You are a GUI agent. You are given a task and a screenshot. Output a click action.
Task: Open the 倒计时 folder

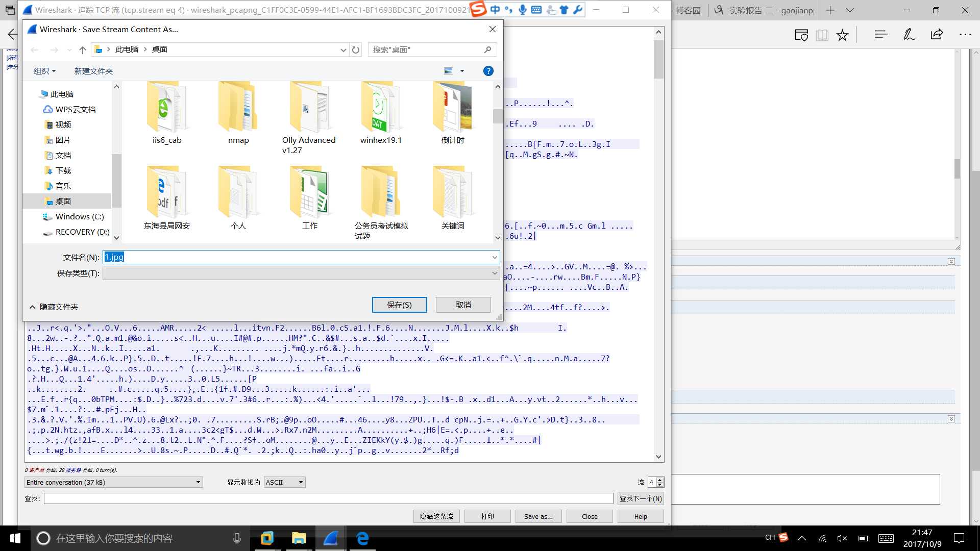click(452, 113)
